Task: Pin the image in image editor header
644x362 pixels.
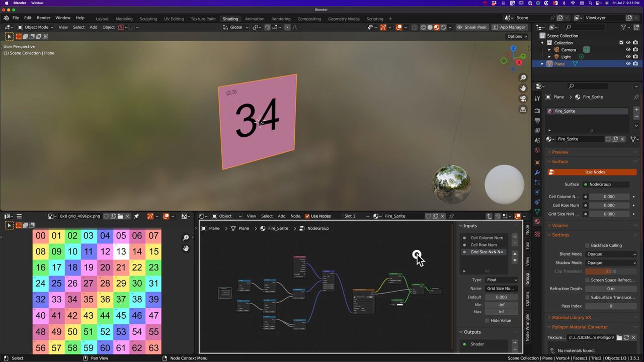Action: (136, 216)
